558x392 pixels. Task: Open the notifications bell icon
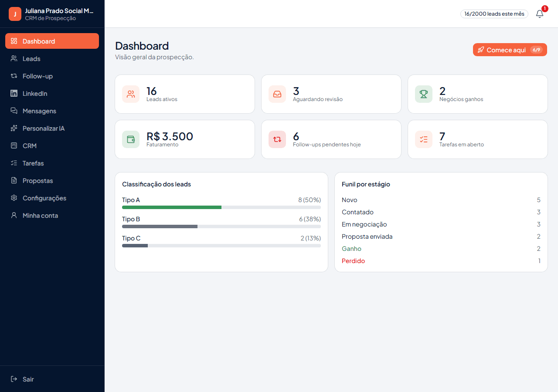point(540,14)
